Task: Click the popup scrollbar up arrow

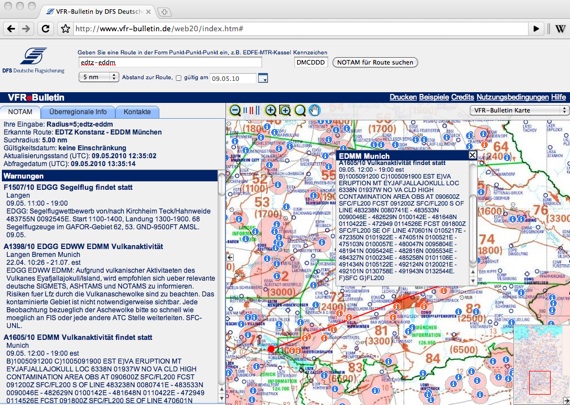Action: tap(473, 272)
